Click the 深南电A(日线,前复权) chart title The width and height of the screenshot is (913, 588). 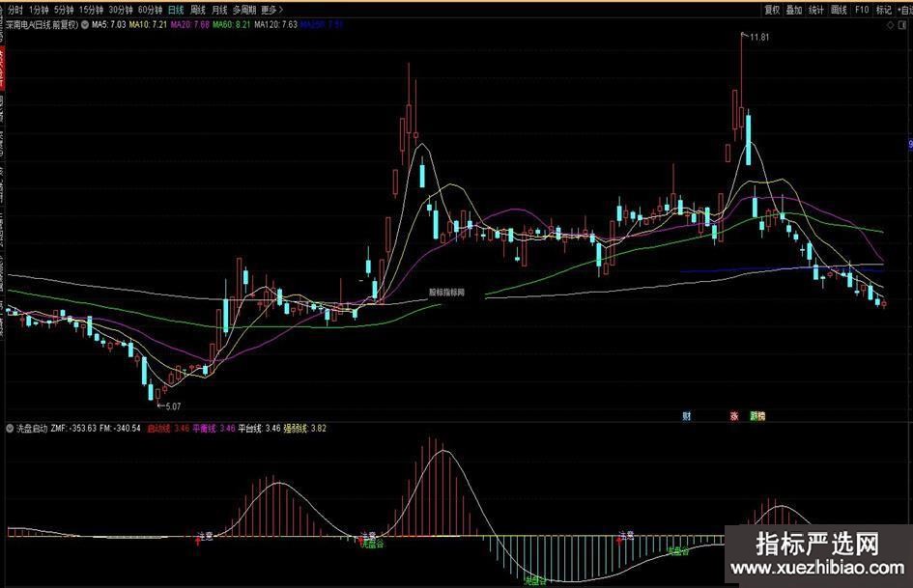click(x=43, y=25)
